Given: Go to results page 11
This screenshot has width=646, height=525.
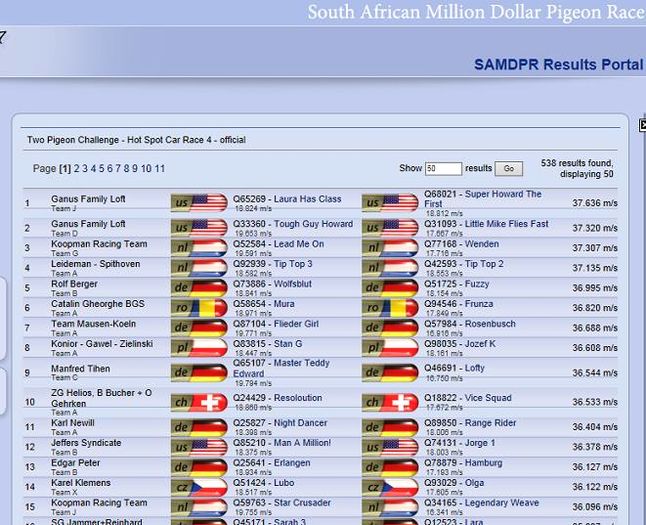Looking at the screenshot, I should point(160,169).
